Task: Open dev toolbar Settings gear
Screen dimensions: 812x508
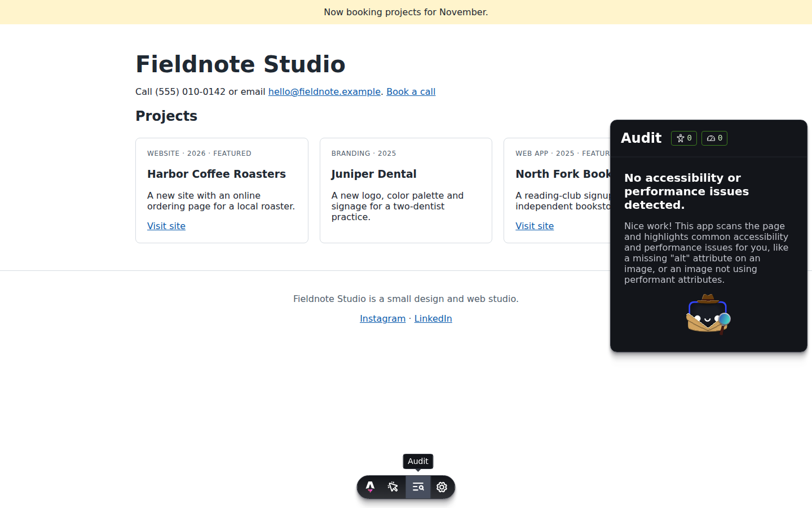Action: (x=442, y=487)
